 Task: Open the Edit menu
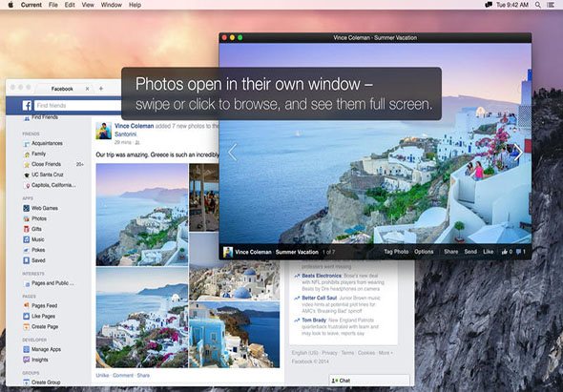pyautogui.click(x=70, y=5)
